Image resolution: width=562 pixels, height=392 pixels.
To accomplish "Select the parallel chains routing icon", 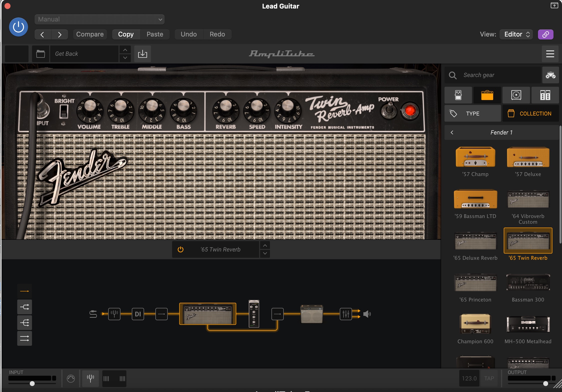I will (x=25, y=338).
